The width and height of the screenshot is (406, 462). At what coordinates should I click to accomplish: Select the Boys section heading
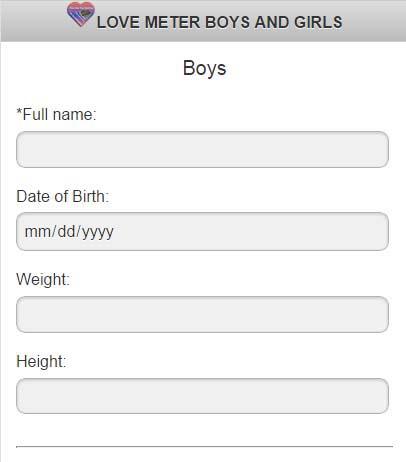204,68
